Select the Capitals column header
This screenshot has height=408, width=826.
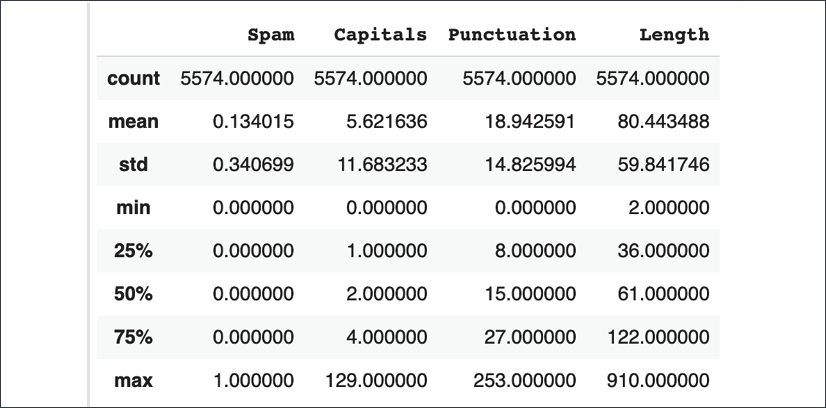[380, 35]
